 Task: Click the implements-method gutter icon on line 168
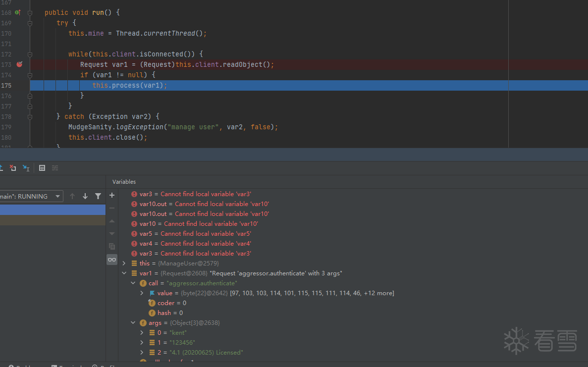click(17, 12)
